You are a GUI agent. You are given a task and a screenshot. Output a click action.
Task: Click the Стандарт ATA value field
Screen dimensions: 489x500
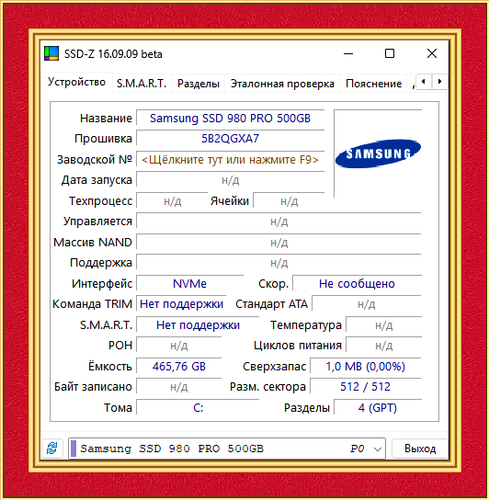(x=367, y=304)
